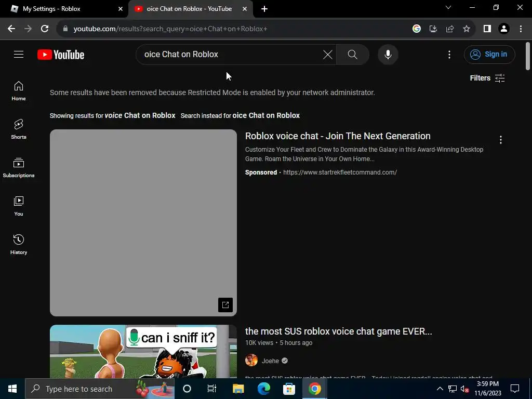Open the You section in the sidebar
Screen dimensions: 532x399
tap(19, 206)
